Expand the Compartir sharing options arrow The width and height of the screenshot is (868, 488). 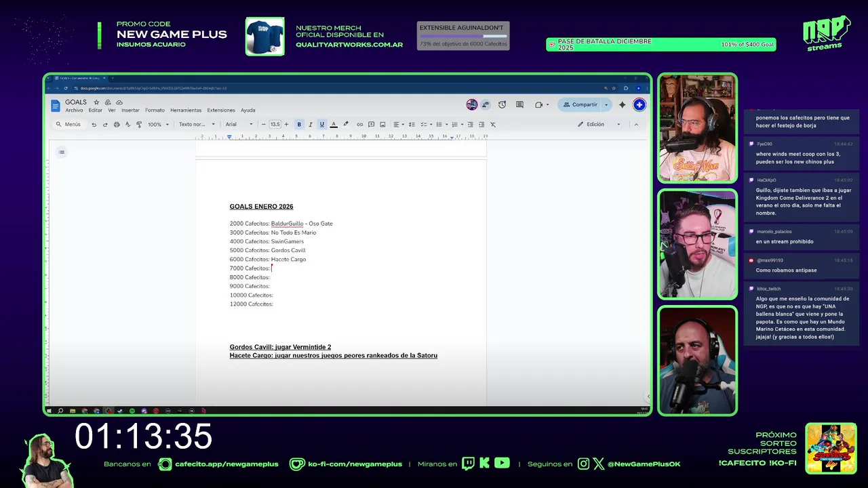(x=606, y=104)
